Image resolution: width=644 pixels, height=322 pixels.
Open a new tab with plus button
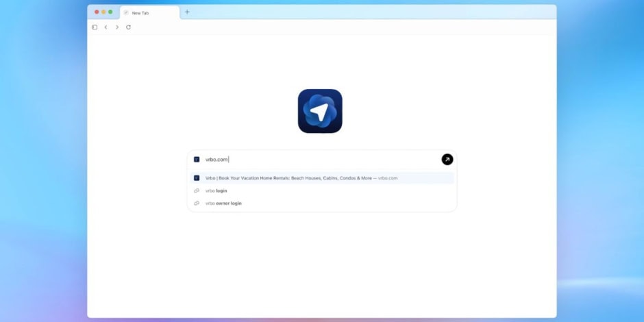point(187,12)
